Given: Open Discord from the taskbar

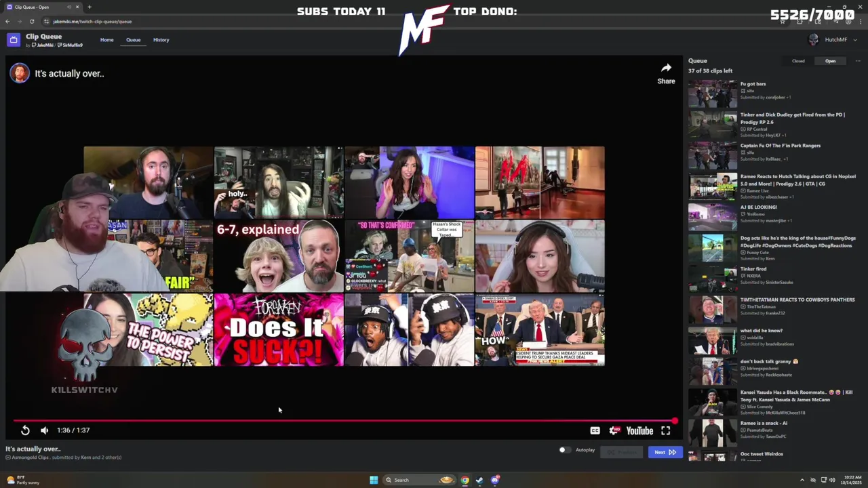Looking at the screenshot, I should [495, 480].
